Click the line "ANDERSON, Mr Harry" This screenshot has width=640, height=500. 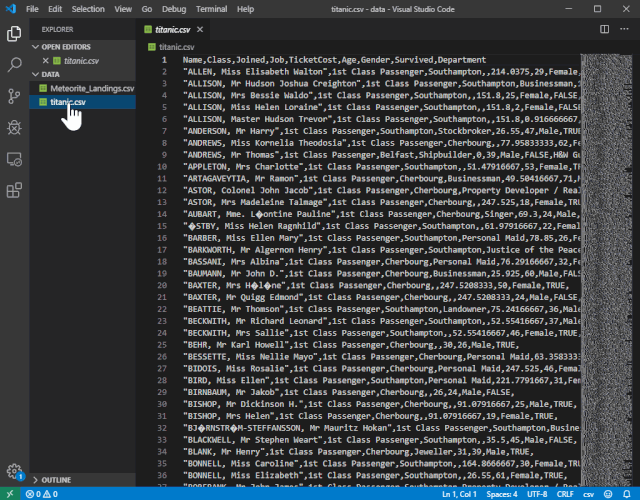381,131
